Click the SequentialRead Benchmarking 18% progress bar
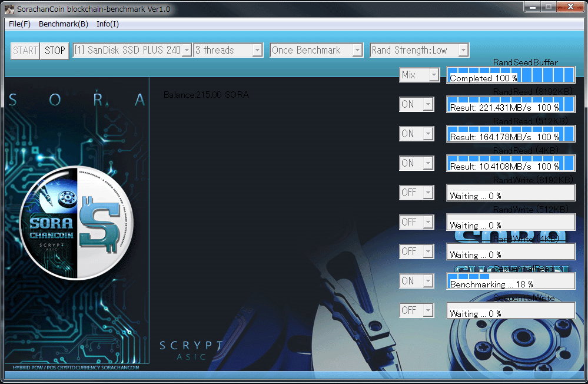This screenshot has width=588, height=384. (x=511, y=281)
